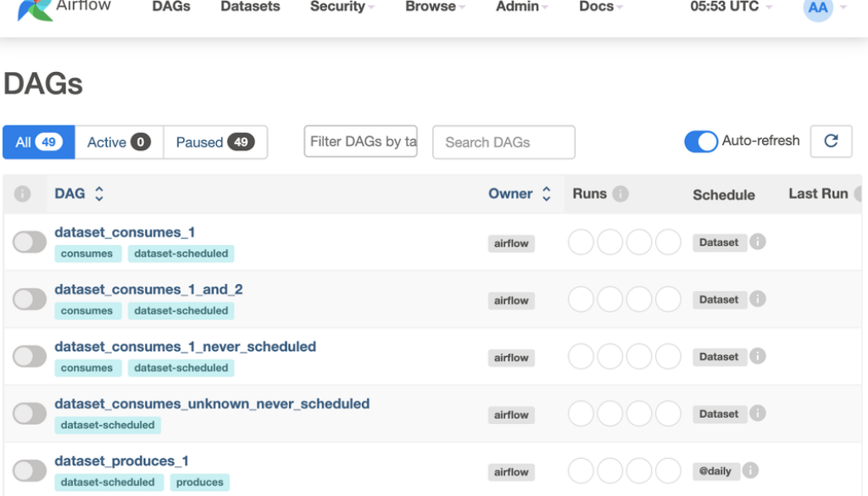This screenshot has height=496, width=868.
Task: Click the refresh icon button
Action: click(x=831, y=142)
